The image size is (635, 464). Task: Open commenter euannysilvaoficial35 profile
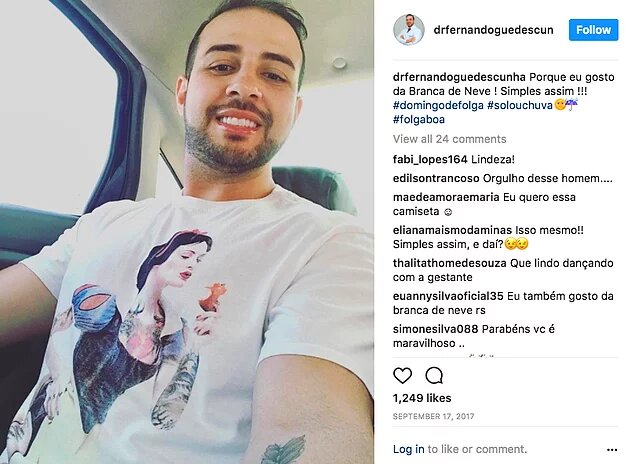tap(448, 296)
